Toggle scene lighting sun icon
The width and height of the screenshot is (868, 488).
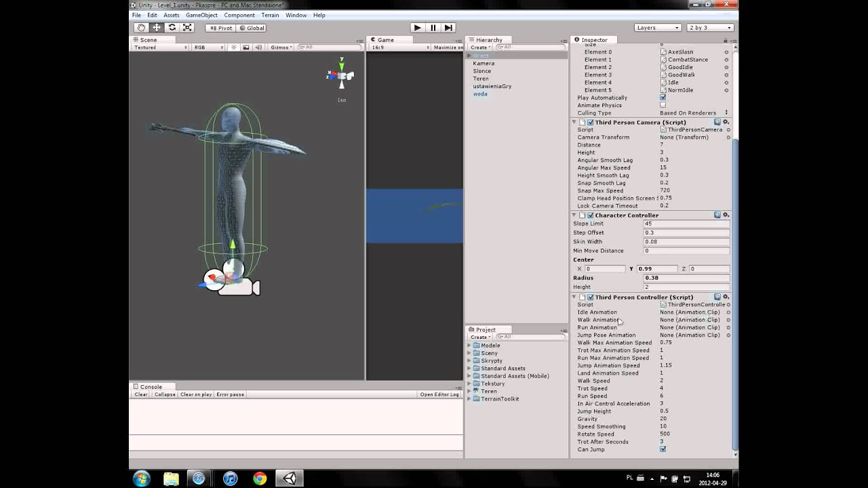234,47
